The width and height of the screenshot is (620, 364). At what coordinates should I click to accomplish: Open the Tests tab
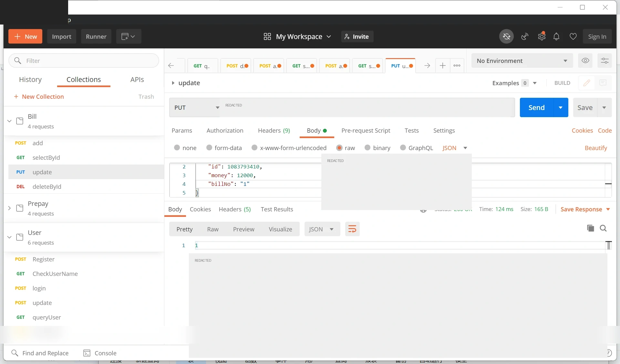411,130
